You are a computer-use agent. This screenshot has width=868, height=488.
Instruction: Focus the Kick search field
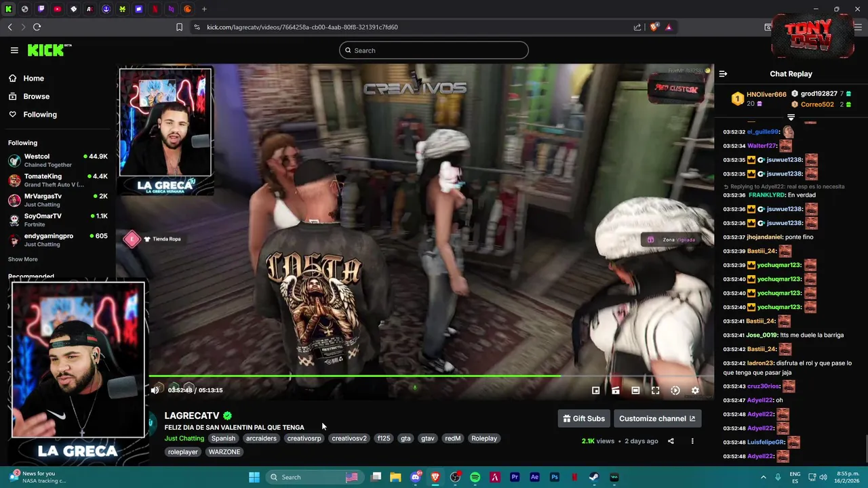pos(434,50)
